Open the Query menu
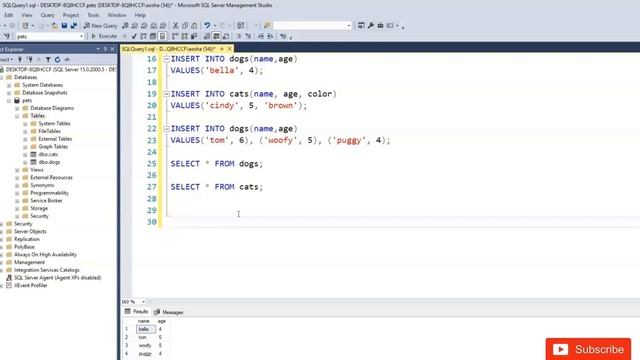Viewport: 640px width, 360px height. (47, 15)
